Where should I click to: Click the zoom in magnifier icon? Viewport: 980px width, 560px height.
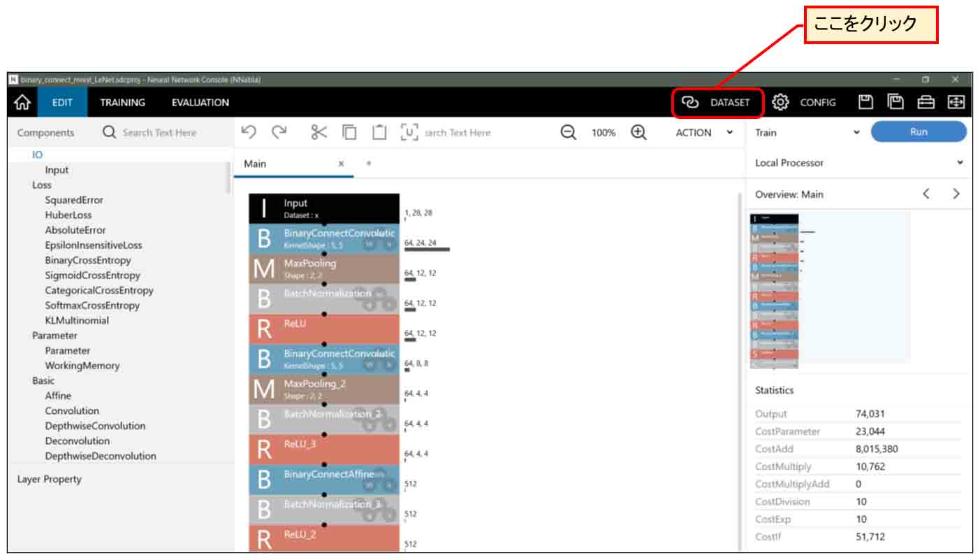638,132
